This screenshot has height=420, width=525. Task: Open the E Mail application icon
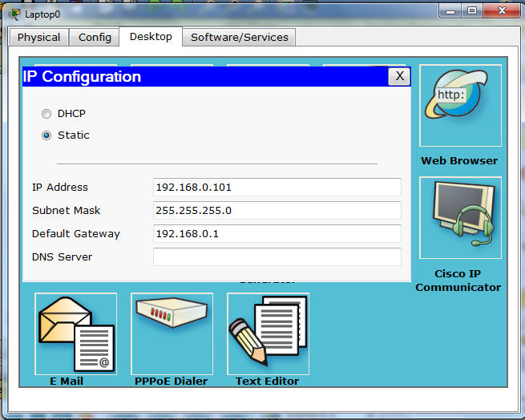point(75,333)
